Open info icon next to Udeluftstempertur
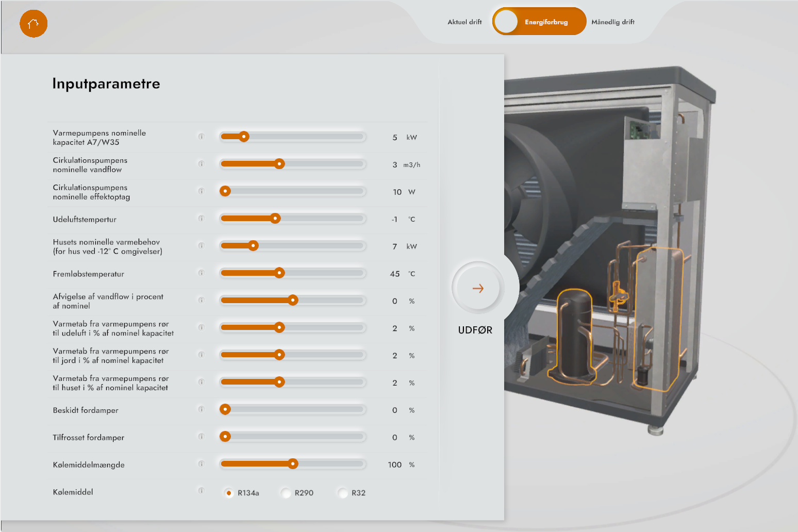The width and height of the screenshot is (798, 532). point(201,219)
